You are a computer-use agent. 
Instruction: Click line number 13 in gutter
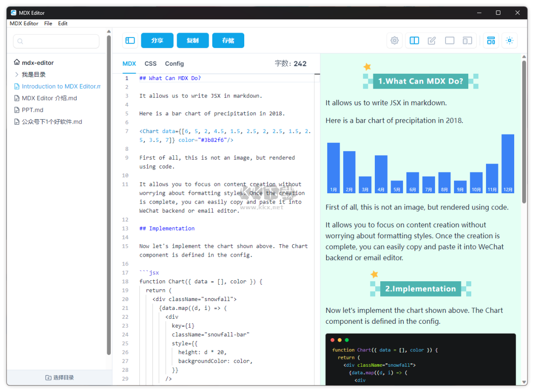125,228
